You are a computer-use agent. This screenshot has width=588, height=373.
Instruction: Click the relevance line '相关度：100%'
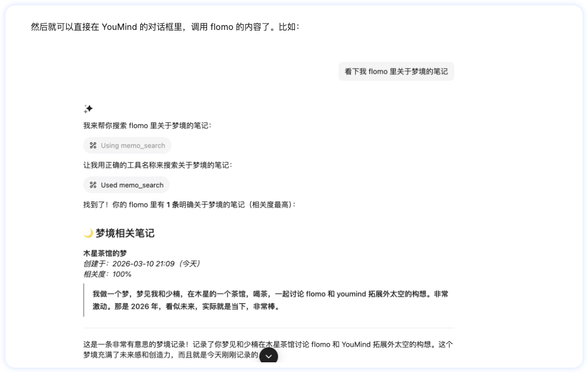tap(107, 274)
